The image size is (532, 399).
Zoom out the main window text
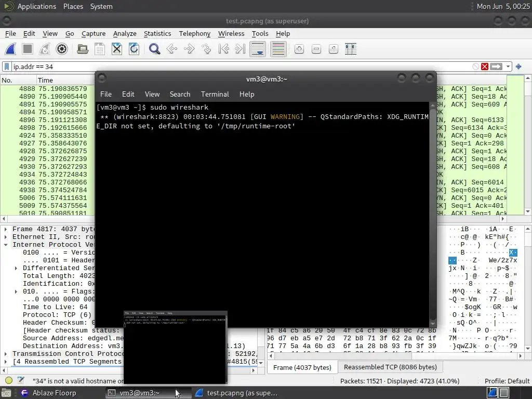pos(316,49)
